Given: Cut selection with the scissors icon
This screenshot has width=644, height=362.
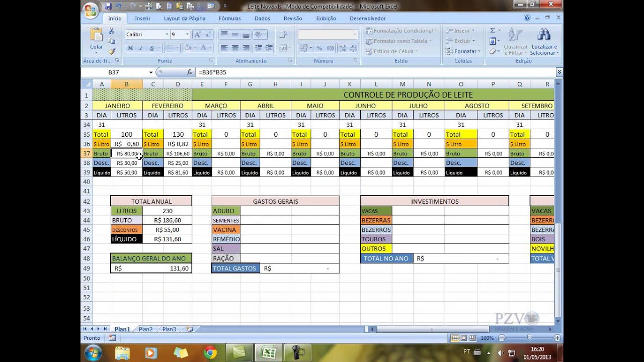Looking at the screenshot, I should 112,31.
